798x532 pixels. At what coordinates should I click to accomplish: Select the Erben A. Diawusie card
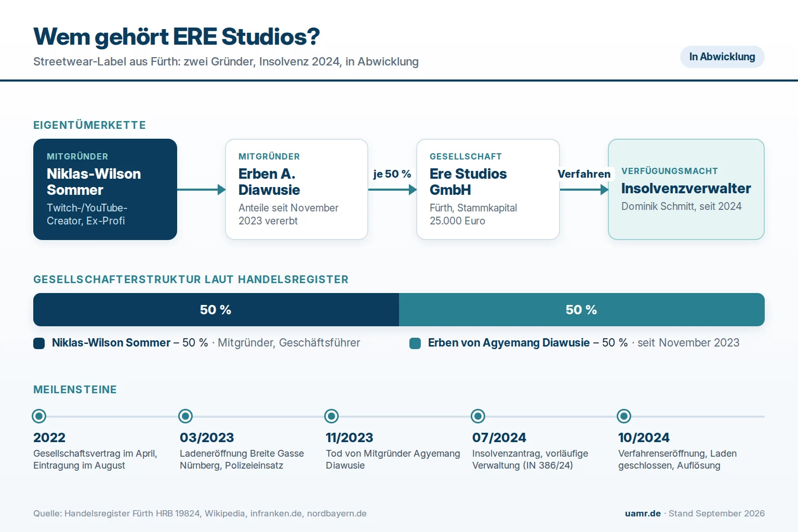click(x=297, y=189)
